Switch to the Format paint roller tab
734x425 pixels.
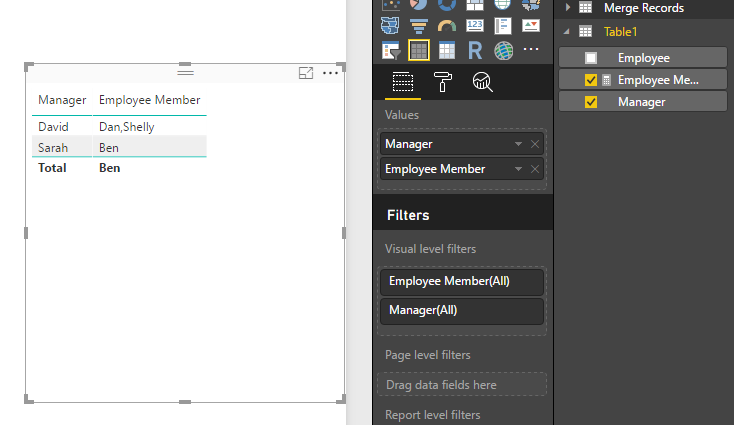(442, 82)
